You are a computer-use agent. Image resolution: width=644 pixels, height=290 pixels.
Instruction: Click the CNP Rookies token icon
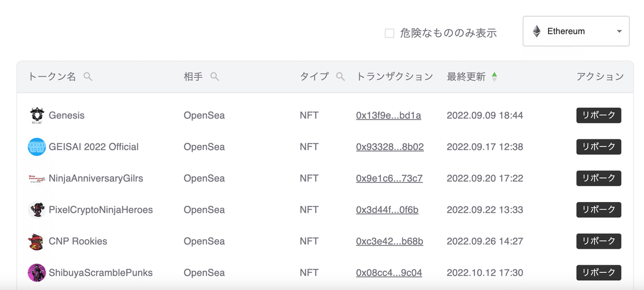[x=36, y=241]
